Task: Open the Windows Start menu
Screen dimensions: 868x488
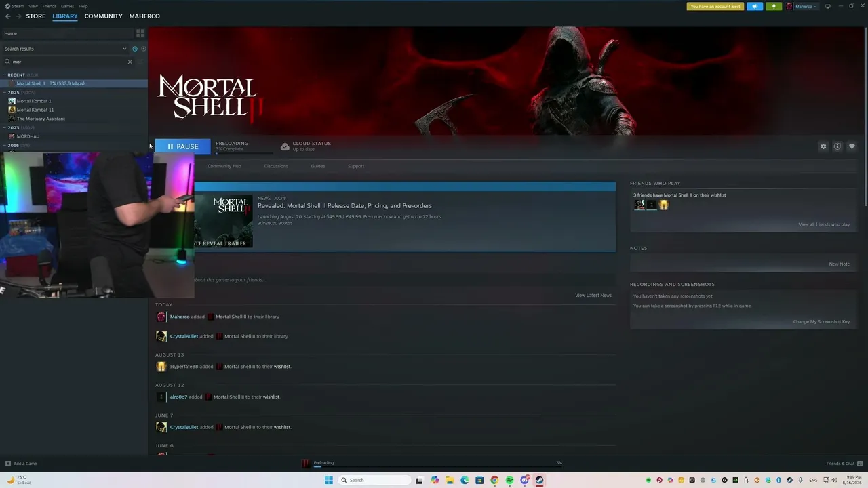Action: [329, 480]
